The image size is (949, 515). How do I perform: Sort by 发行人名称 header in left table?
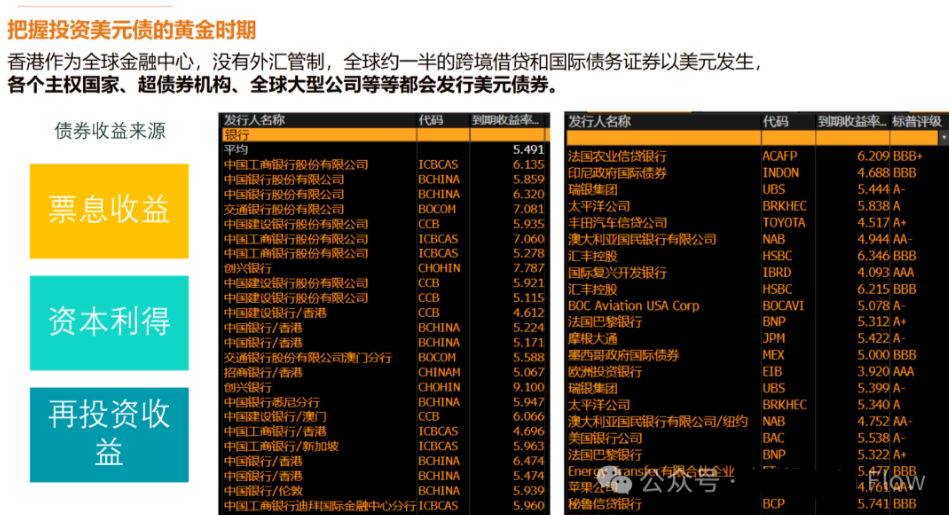[255, 120]
